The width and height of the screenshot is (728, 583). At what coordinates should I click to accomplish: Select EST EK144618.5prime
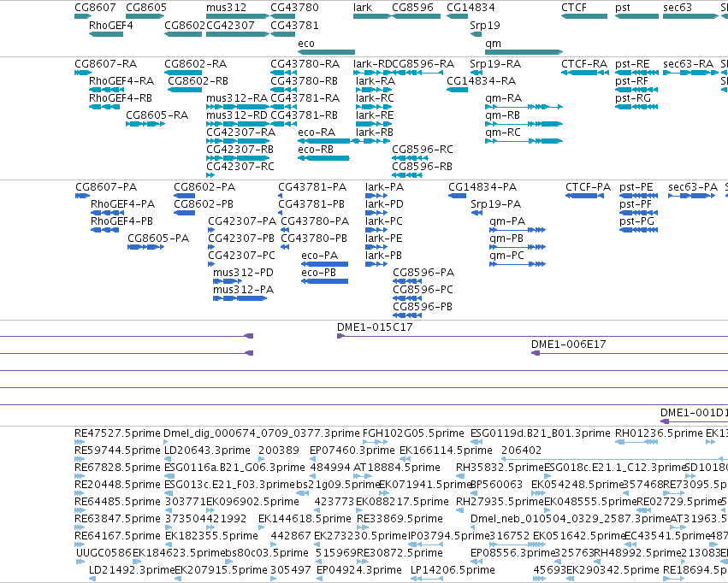(x=263, y=527)
